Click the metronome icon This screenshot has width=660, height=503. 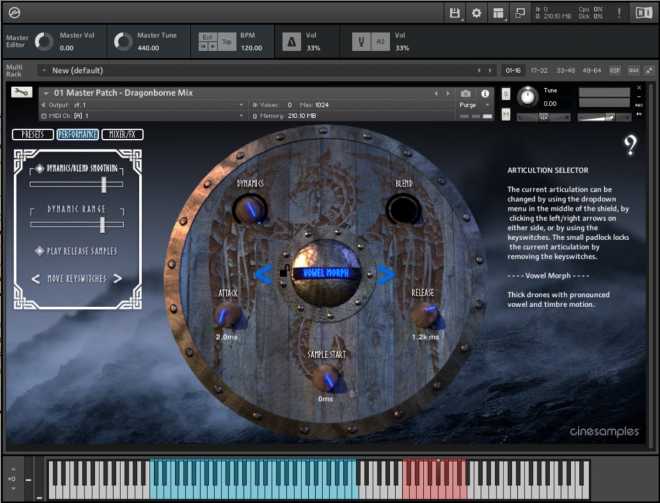[x=292, y=42]
